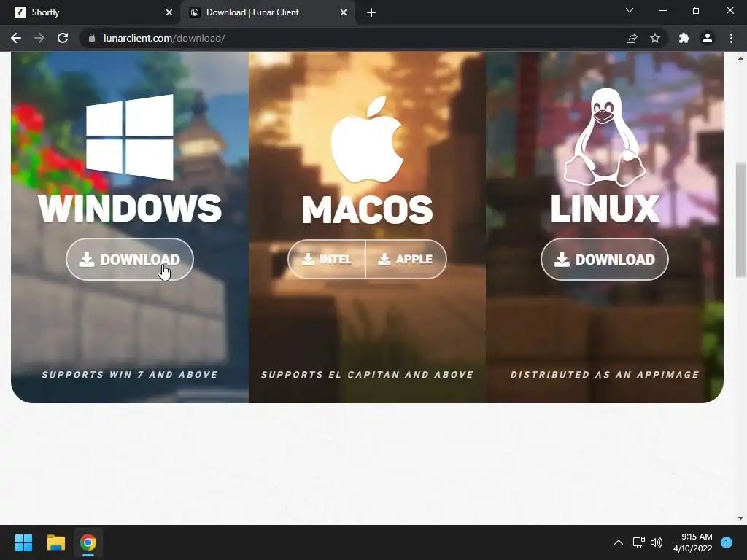Open a new browser tab
This screenshot has width=747, height=560.
coord(371,12)
